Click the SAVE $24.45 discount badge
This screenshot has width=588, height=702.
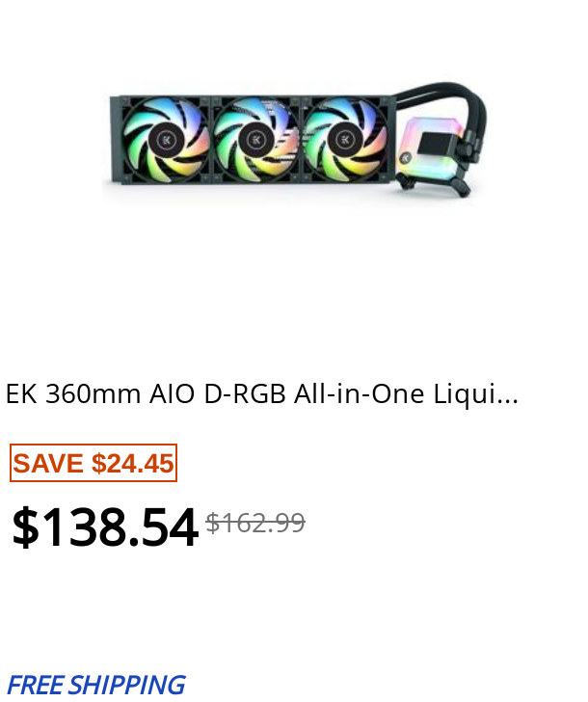point(94,463)
